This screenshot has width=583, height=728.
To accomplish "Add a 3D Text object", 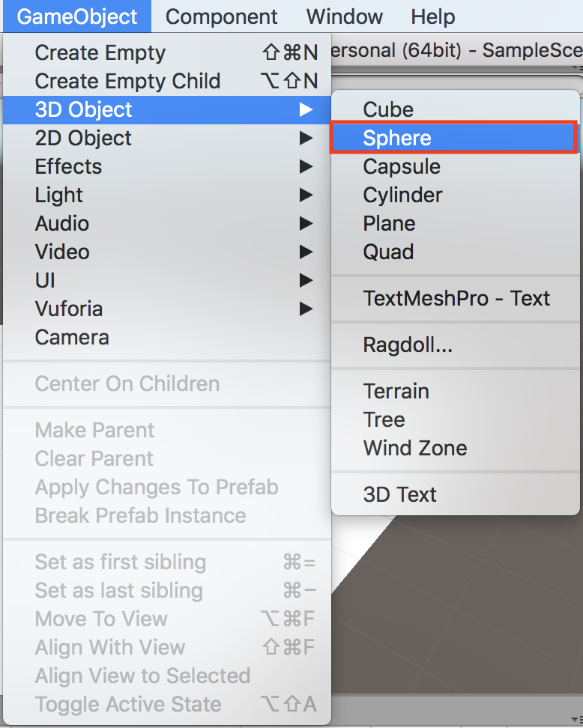I will point(399,494).
